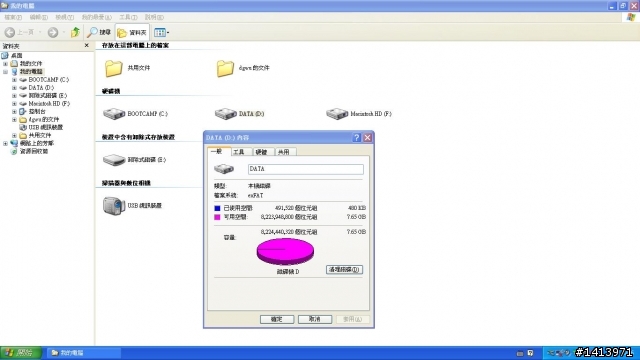640x360 pixels.
Task: Select the Macintosh HD (F:) drive icon
Action: (337, 113)
